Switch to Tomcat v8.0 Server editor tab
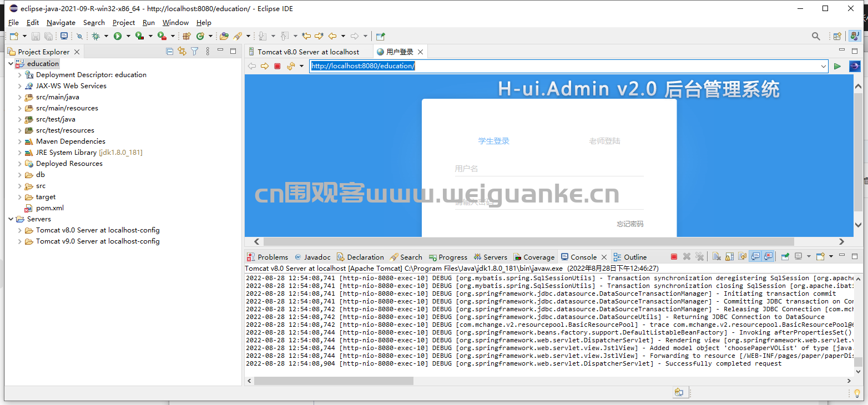This screenshot has width=868, height=405. point(308,52)
